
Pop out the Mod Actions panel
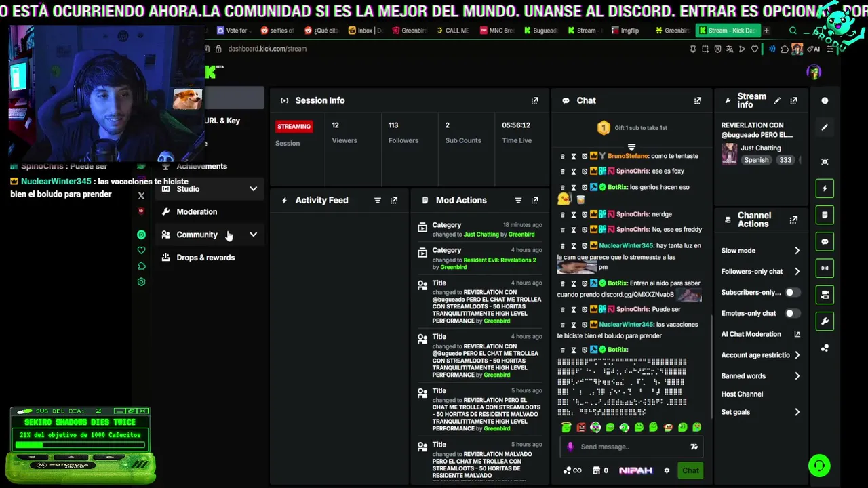click(534, 200)
